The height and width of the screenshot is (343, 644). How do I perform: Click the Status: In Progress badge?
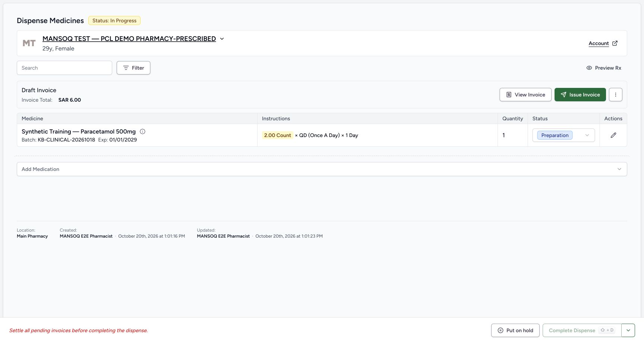click(114, 20)
